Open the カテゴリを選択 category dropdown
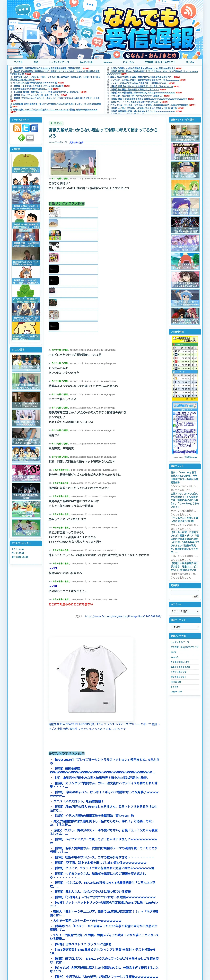 185,611
